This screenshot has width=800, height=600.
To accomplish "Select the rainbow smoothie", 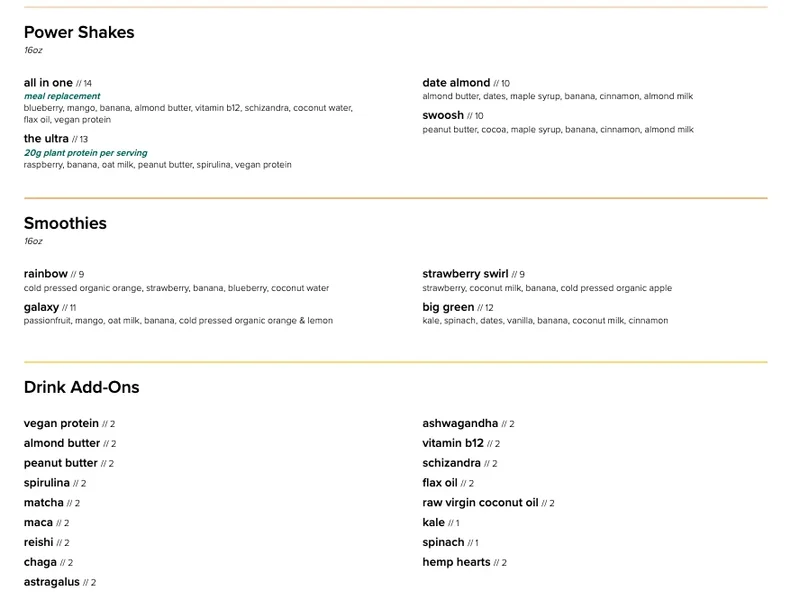I will click(46, 274).
